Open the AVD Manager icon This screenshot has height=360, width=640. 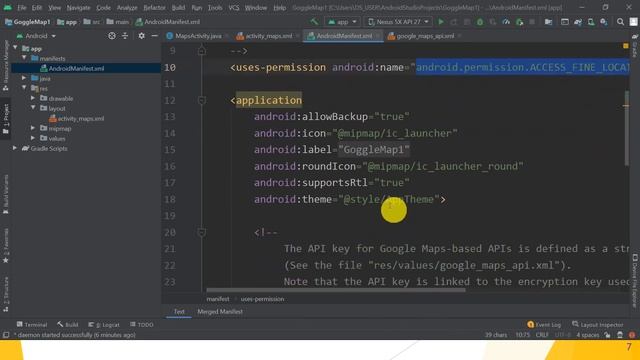[591, 22]
